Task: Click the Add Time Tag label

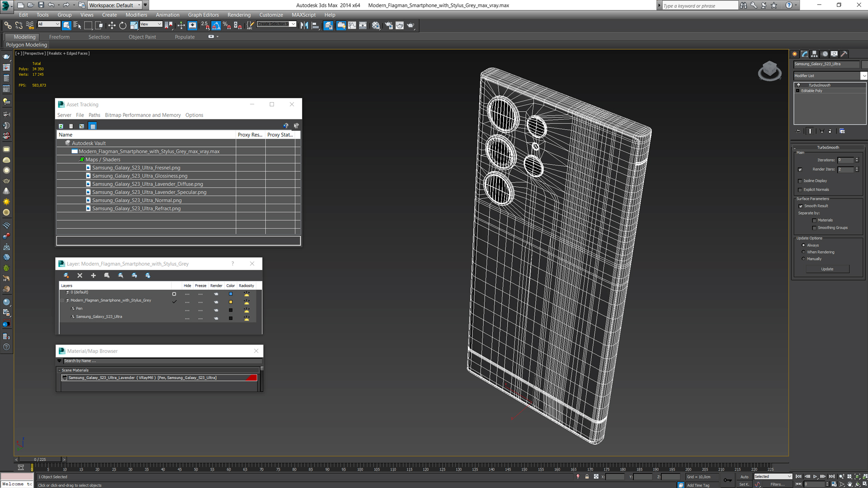Action: pyautogui.click(x=698, y=485)
